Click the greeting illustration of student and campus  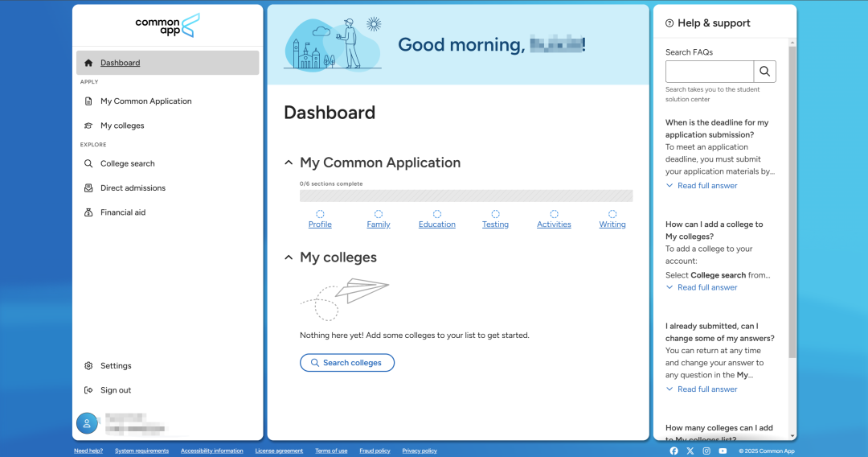pyautogui.click(x=334, y=45)
